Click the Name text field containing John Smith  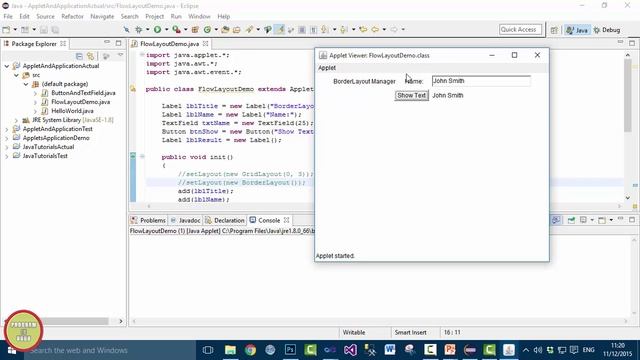click(481, 81)
